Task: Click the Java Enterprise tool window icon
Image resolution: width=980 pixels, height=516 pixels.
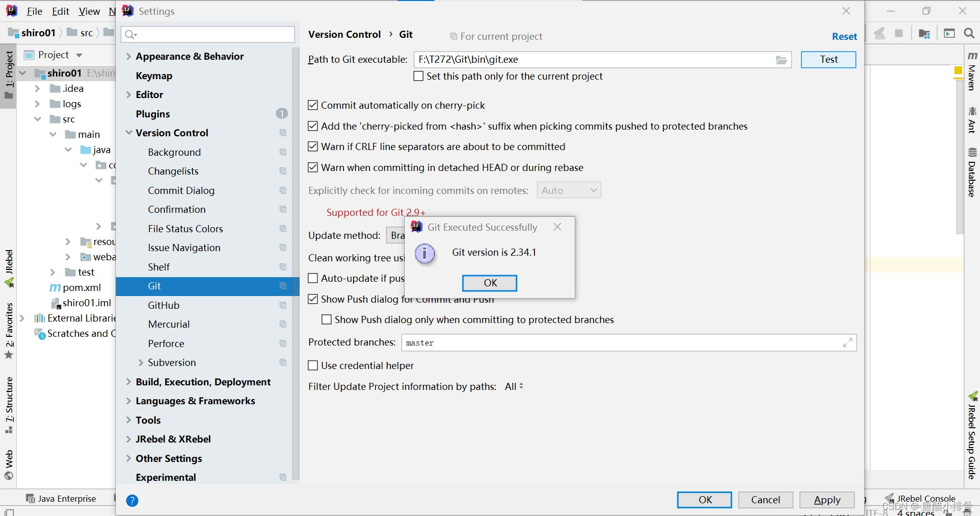Action: [x=31, y=499]
